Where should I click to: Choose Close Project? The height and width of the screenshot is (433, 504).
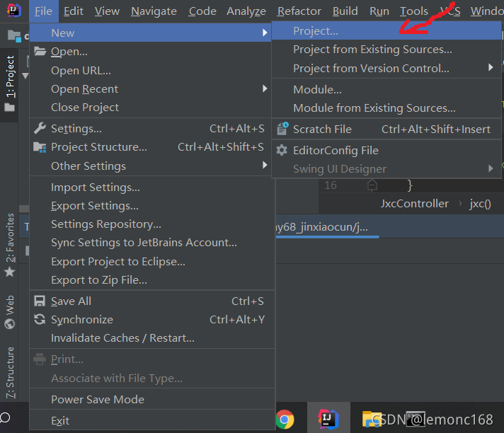tap(152, 108)
